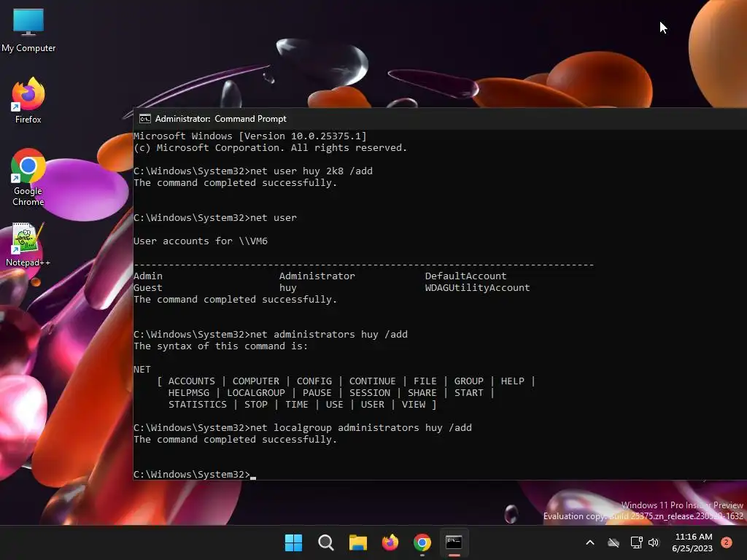Open the My Computer desktop icon
The height and width of the screenshot is (560, 747).
point(28,29)
